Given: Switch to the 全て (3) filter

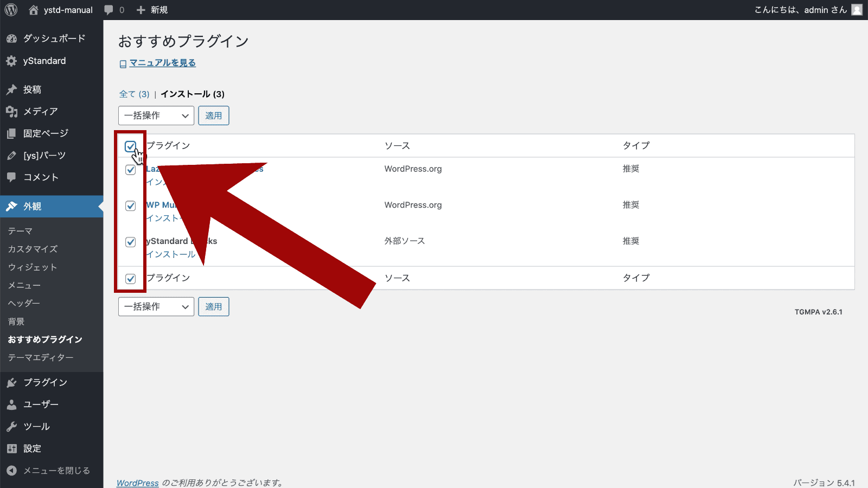Looking at the screenshot, I should coord(134,94).
